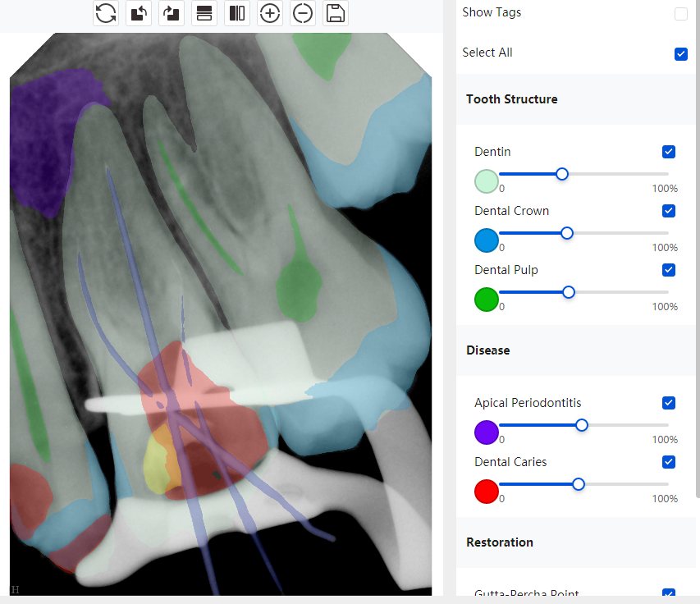The width and height of the screenshot is (700, 604).
Task: Zoom in with the plus icon
Action: tap(270, 13)
